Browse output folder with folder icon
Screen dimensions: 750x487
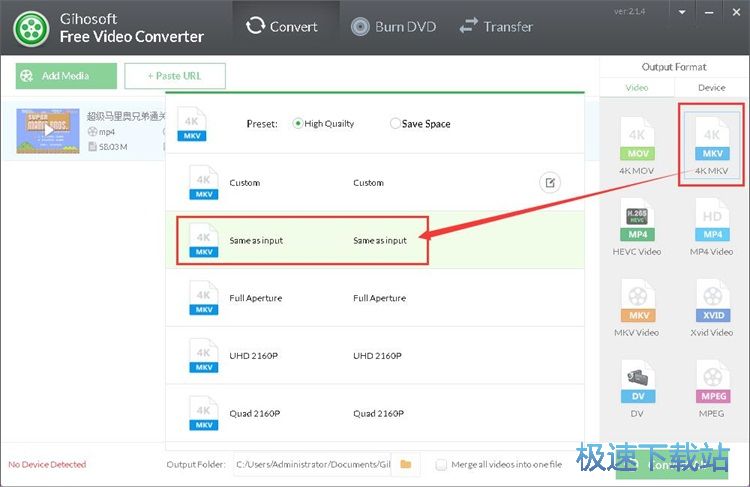(x=406, y=464)
